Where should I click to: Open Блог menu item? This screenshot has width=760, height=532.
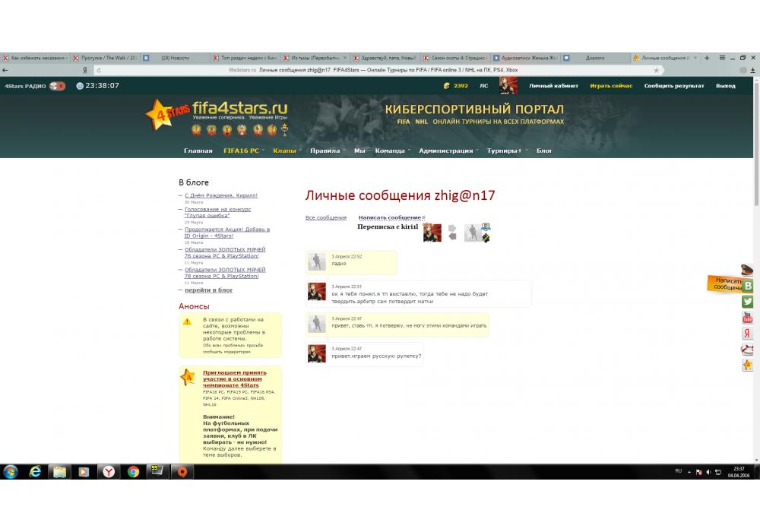[x=544, y=150]
